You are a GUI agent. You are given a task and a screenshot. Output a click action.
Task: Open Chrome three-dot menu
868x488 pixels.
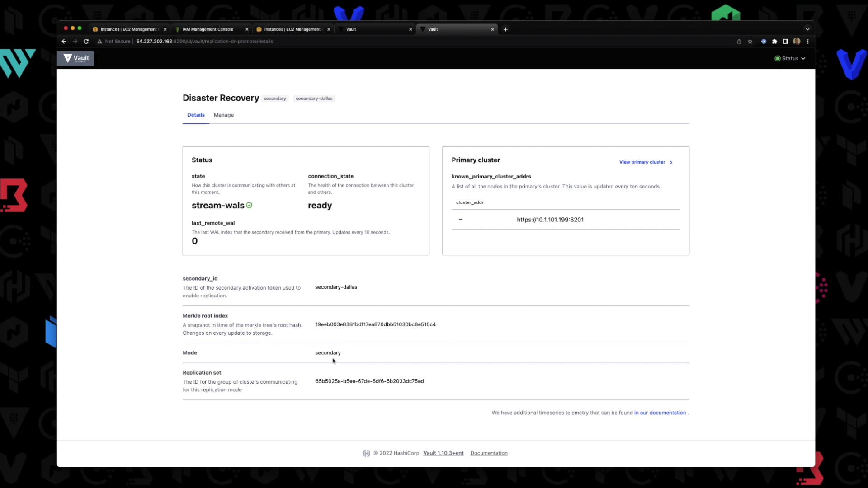[x=808, y=42]
